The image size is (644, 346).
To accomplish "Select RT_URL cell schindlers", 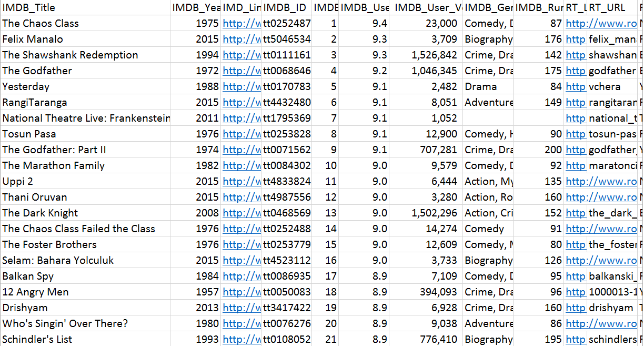I will [612, 339].
